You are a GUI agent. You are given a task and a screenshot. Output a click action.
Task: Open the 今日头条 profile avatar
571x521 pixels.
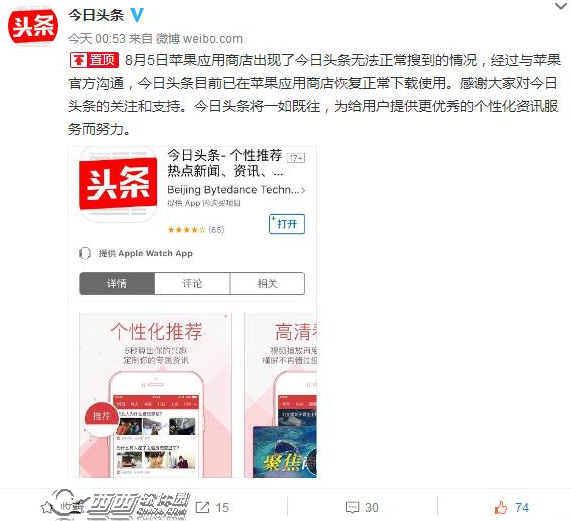tap(33, 27)
